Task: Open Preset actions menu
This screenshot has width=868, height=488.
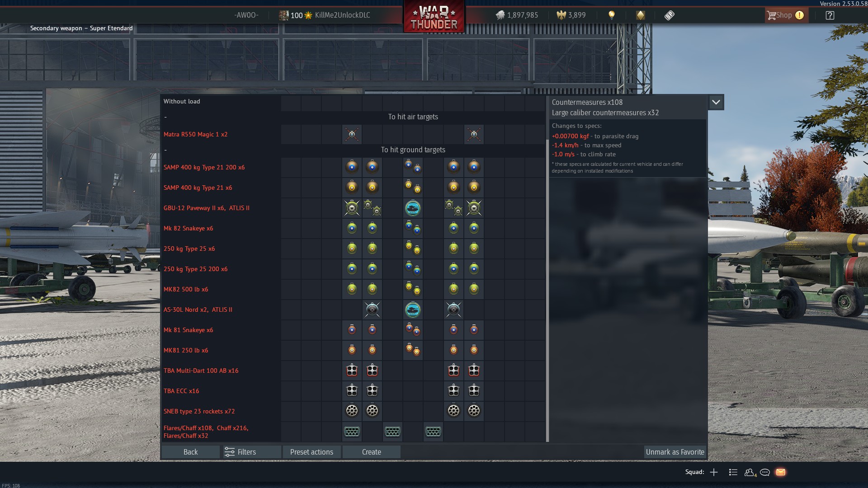Action: (311, 452)
